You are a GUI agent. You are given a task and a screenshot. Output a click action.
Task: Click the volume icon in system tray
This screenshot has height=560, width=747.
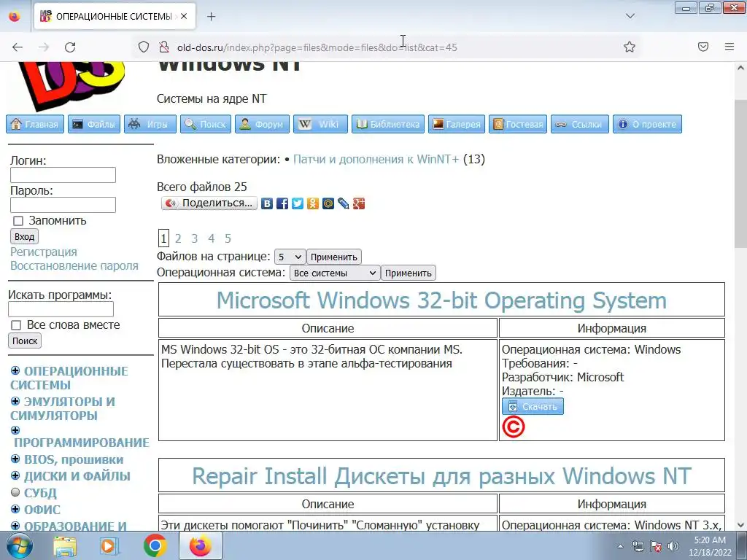[673, 546]
